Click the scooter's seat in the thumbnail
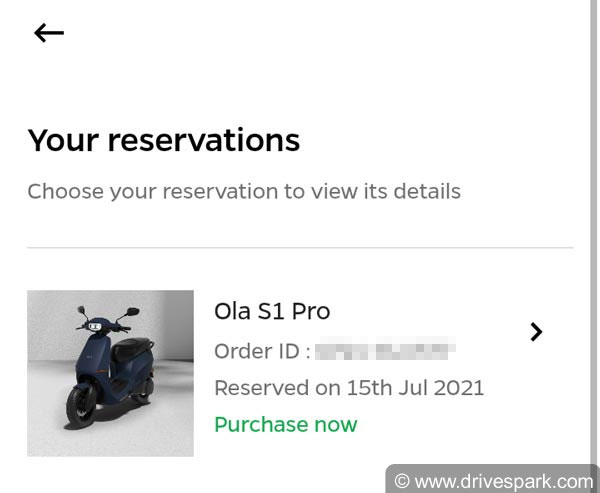 point(133,345)
